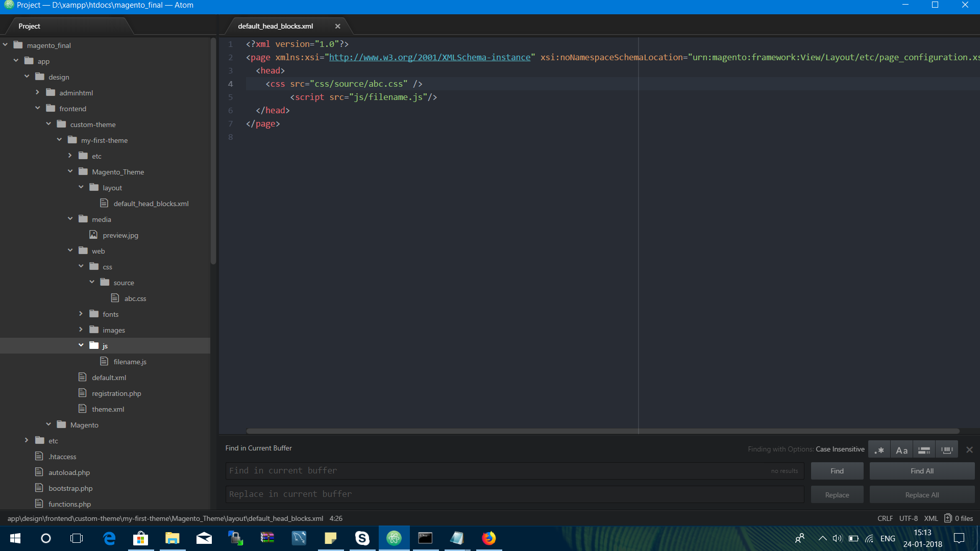
Task: Collapse the app folder chevron
Action: [x=16, y=61]
